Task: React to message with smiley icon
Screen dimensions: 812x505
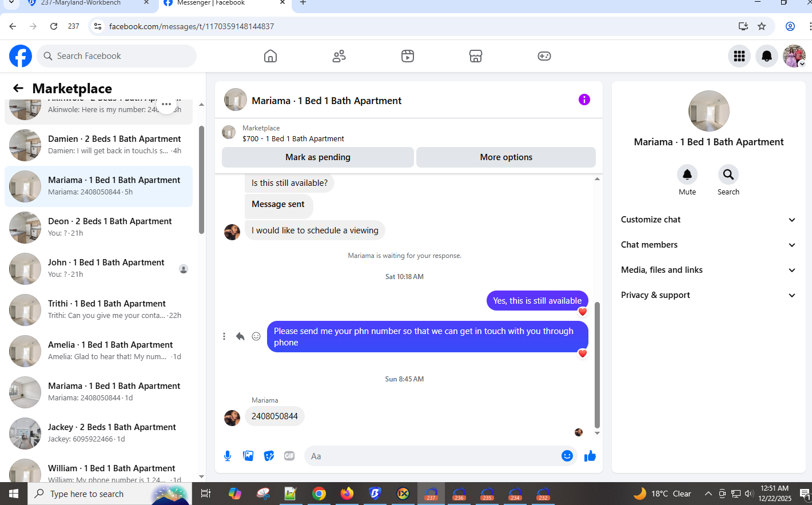Action: (x=256, y=336)
